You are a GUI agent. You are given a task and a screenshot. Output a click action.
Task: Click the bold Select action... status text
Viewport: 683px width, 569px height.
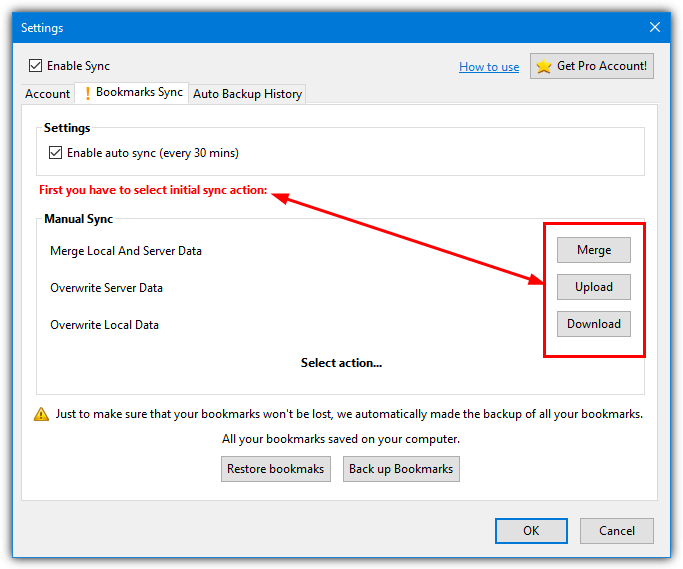(x=341, y=363)
